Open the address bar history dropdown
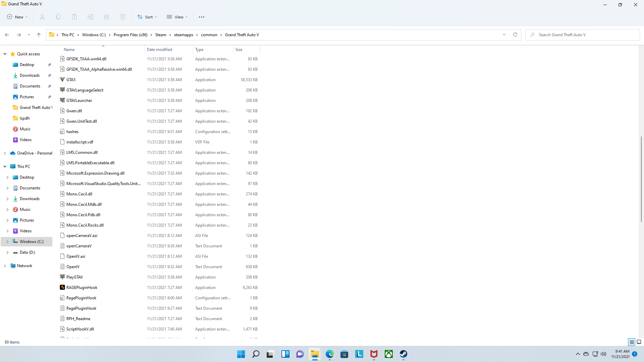 504,35
